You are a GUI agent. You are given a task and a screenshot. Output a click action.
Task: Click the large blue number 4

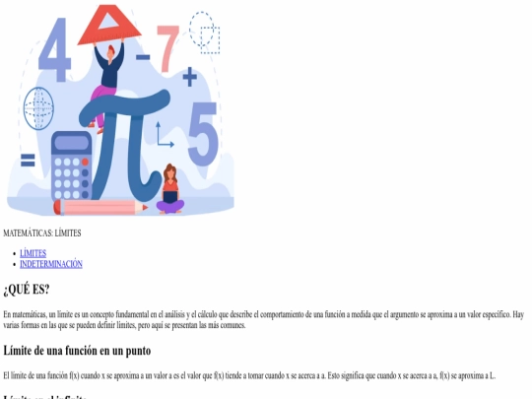pos(54,50)
